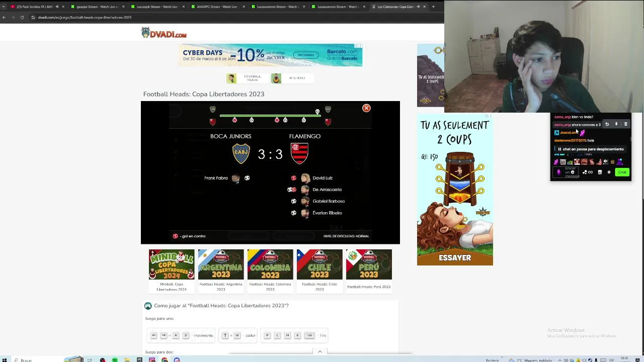Open the chat shop store icon
This screenshot has height=362, width=644.
click(x=600, y=172)
